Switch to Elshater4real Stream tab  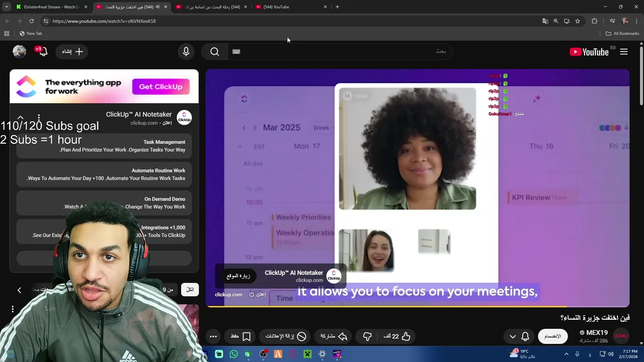coord(51,7)
